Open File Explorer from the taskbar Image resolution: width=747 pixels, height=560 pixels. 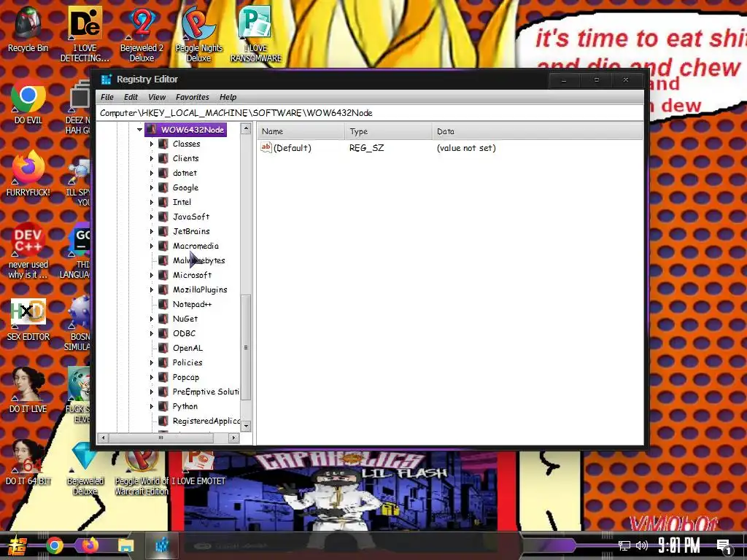(x=126, y=545)
